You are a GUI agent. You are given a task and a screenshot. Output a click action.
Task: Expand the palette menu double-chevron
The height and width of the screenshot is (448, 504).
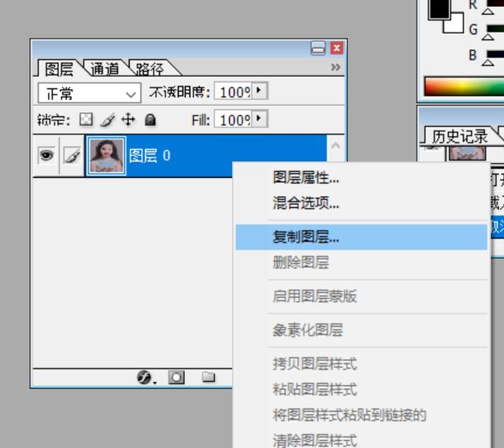pos(335,67)
